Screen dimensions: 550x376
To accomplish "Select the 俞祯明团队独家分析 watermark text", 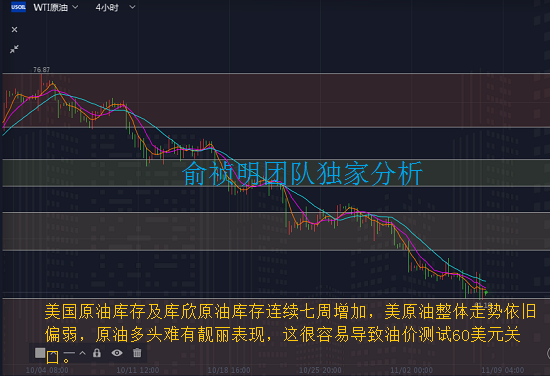I will tap(302, 173).
